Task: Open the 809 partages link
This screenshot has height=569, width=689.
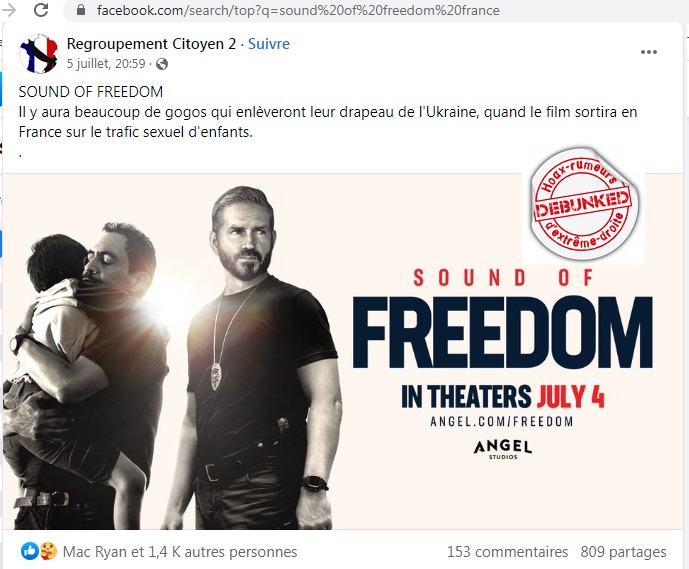Action: point(624,552)
